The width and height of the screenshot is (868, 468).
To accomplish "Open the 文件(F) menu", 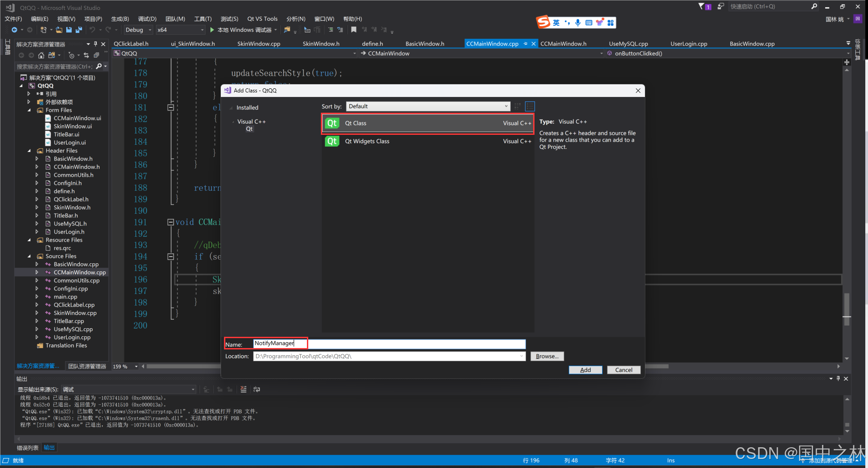I will click(13, 19).
